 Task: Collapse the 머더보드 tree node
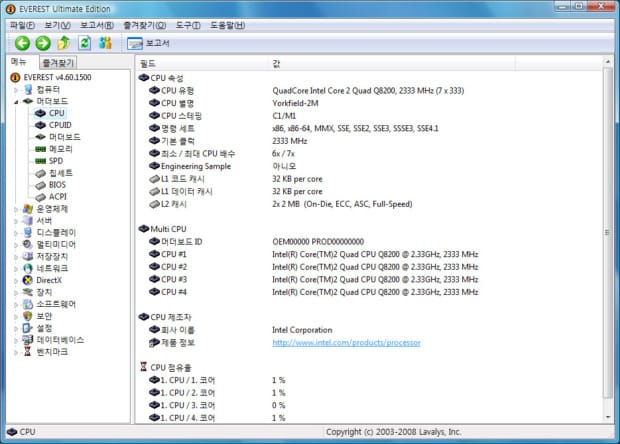click(16, 101)
